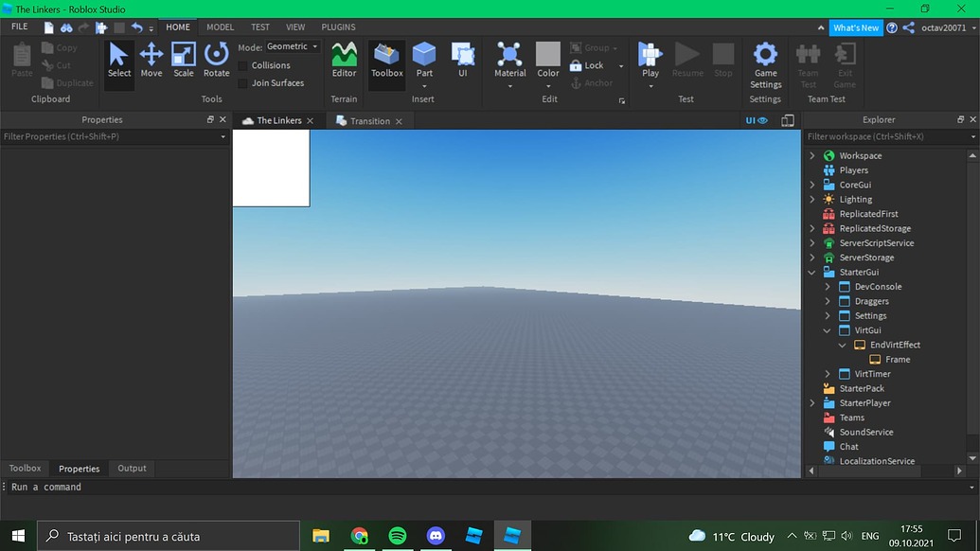Screen dimensions: 980x551
Task: Click the Undo arrow in quick access bar
Action: 137,27
